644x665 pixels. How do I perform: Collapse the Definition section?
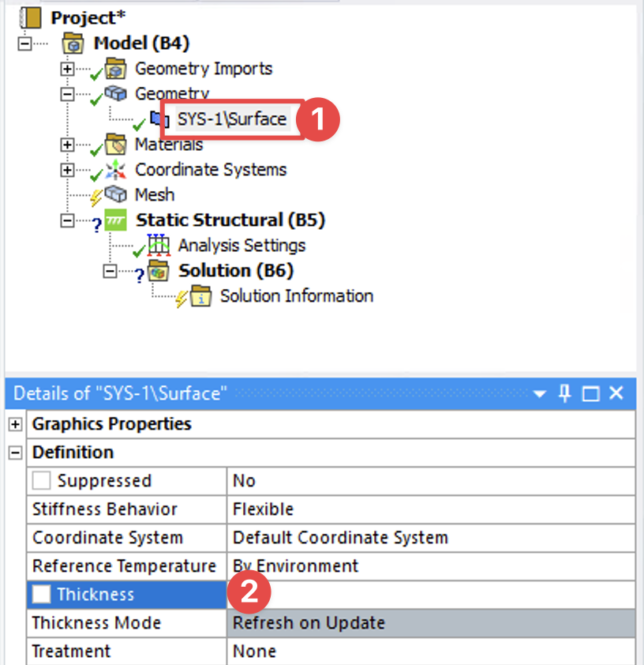point(14,453)
